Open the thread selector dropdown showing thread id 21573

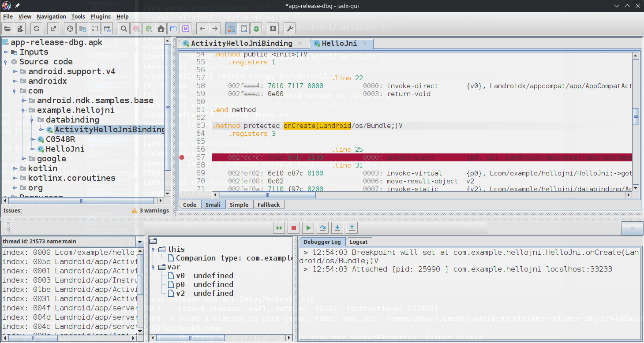(x=140, y=241)
